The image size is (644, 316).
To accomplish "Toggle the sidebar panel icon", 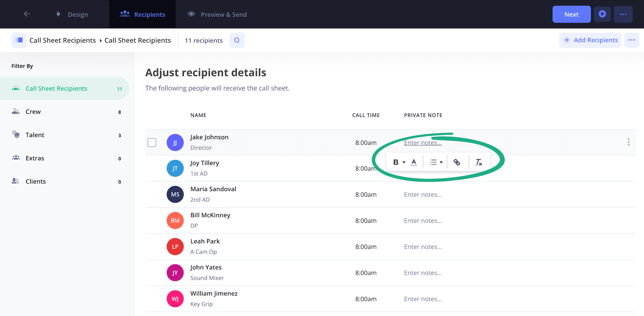I will [19, 40].
